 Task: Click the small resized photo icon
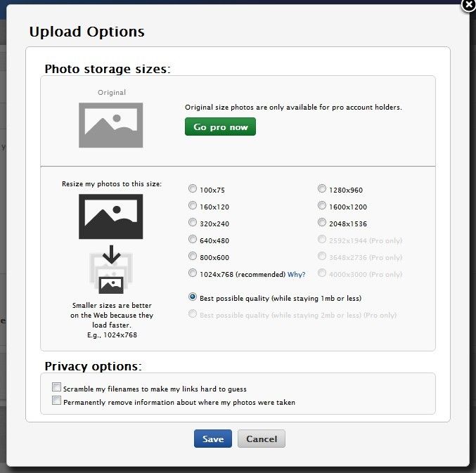click(111, 285)
